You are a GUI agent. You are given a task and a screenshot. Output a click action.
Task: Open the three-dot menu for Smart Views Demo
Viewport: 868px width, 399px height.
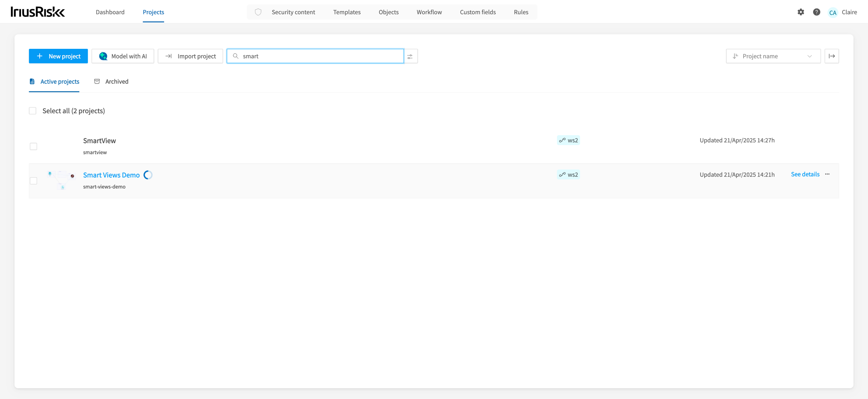tap(827, 174)
